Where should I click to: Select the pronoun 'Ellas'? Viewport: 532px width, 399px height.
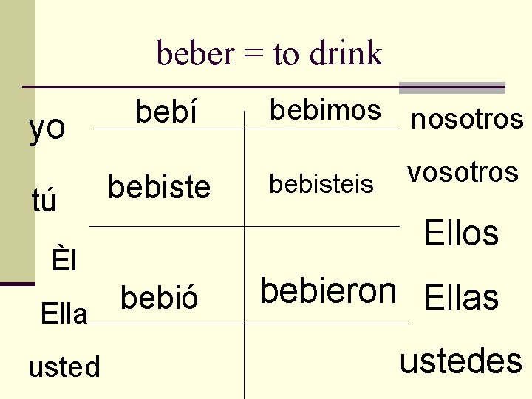(461, 296)
